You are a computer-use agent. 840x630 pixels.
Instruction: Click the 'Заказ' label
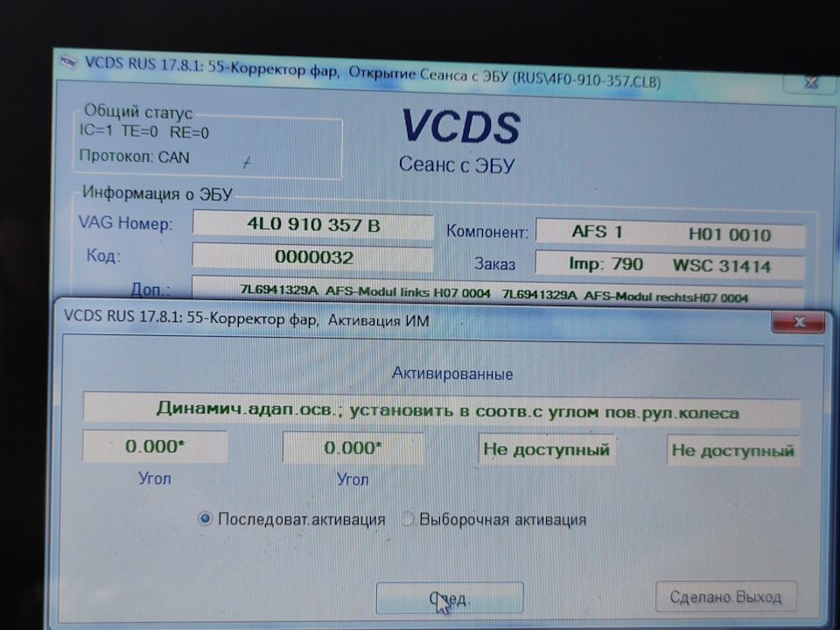click(494, 263)
